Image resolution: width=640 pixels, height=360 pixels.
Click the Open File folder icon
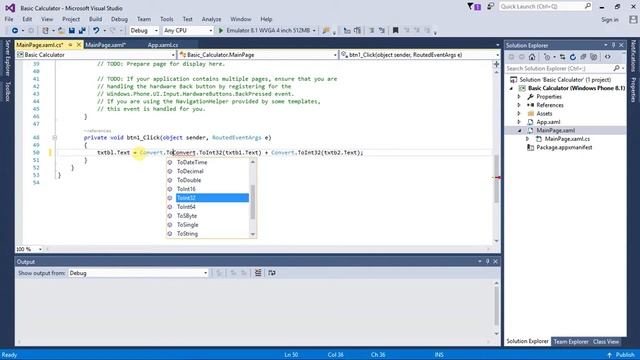point(61,31)
